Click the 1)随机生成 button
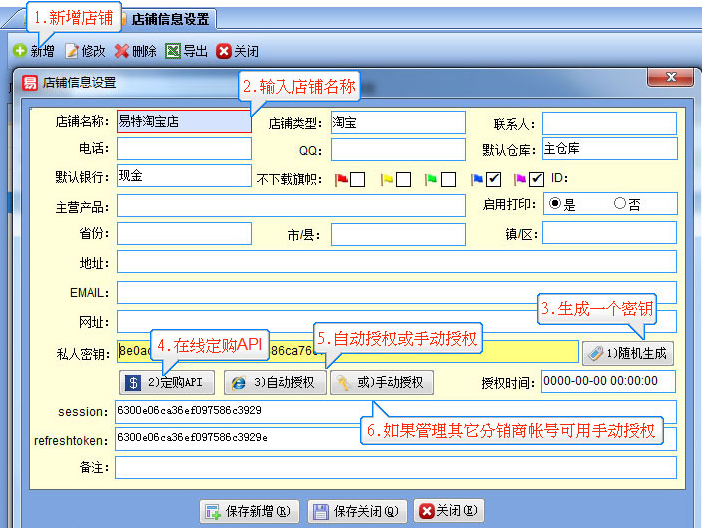702x528 pixels. point(628,353)
